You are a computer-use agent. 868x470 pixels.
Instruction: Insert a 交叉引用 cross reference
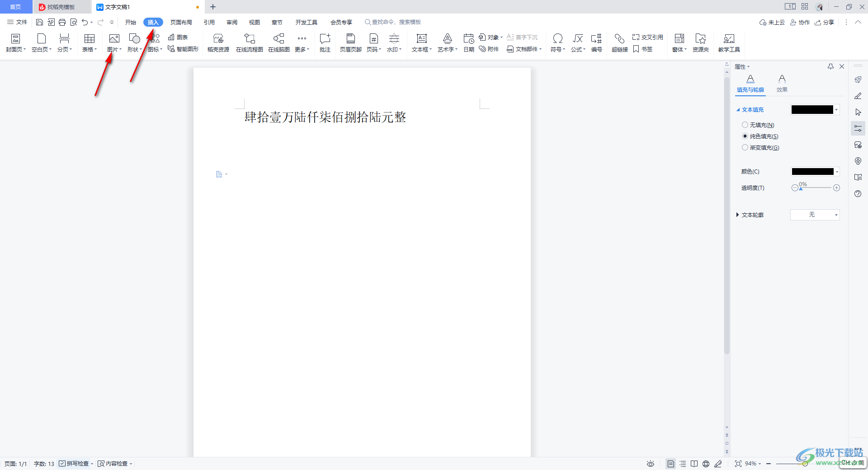[x=647, y=37]
